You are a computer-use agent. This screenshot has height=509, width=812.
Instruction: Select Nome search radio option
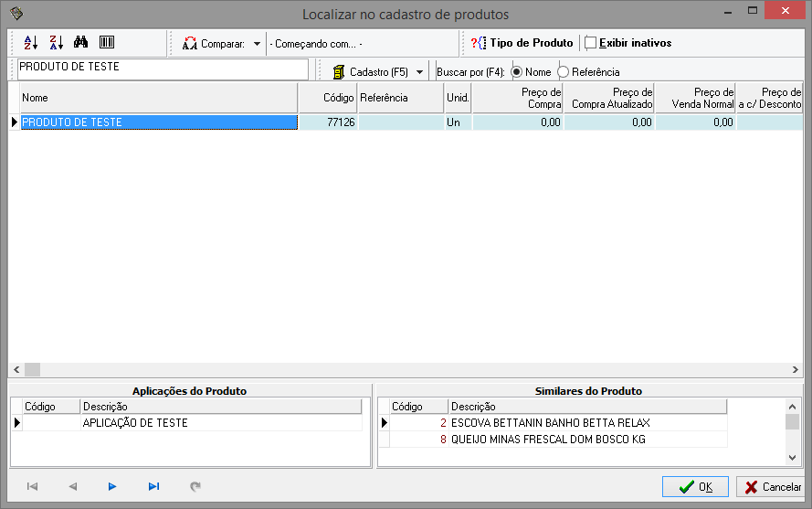517,71
